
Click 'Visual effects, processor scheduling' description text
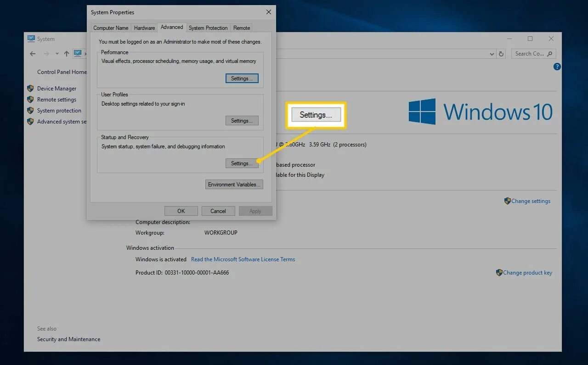(x=179, y=61)
